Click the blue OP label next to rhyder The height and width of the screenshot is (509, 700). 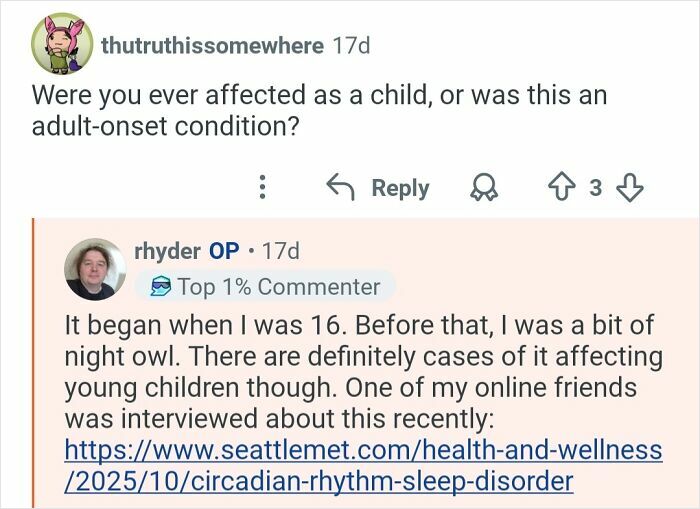(223, 251)
